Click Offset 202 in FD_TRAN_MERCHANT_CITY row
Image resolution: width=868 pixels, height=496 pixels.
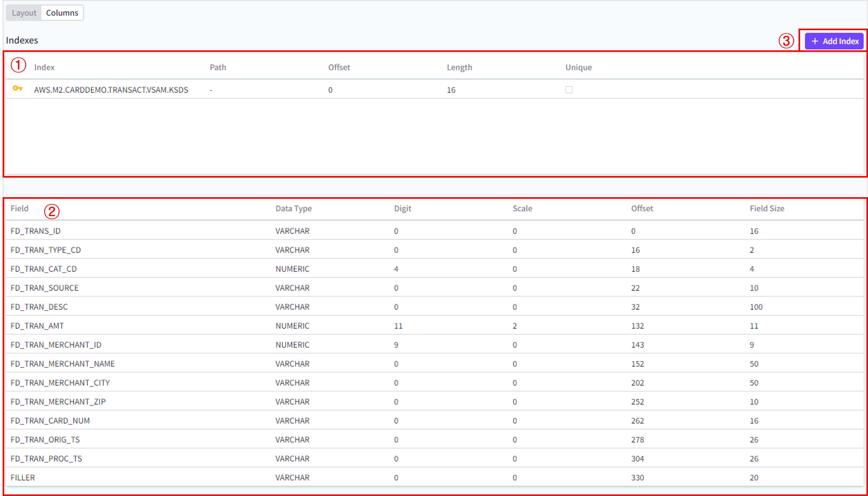(x=637, y=383)
